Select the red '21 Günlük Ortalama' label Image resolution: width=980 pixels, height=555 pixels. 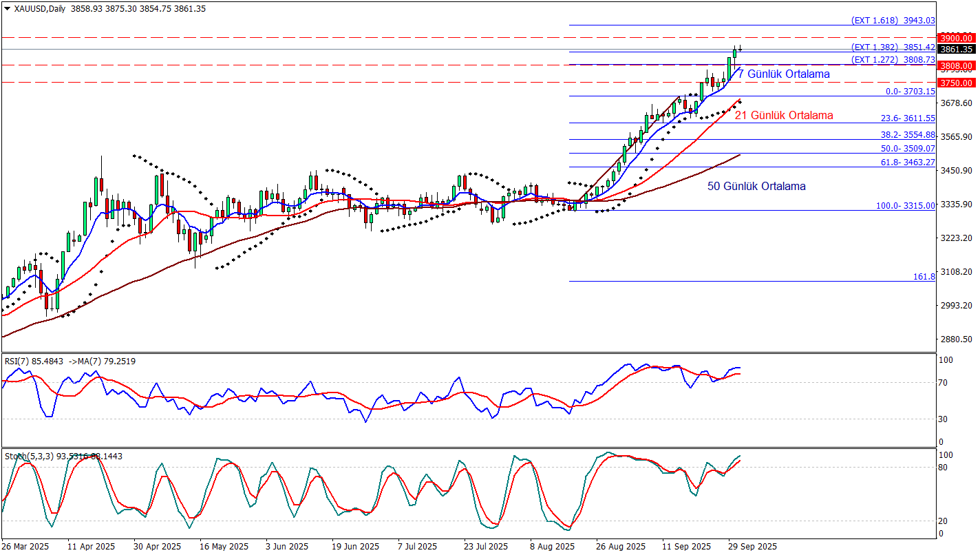pyautogui.click(x=784, y=116)
